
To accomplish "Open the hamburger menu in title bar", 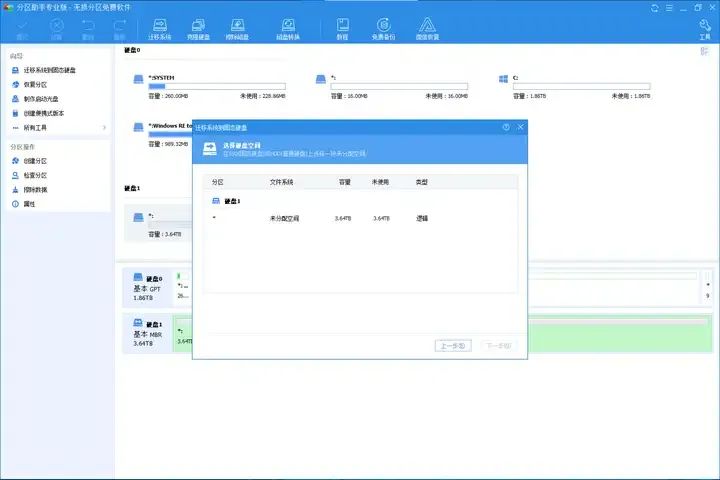I will tap(669, 8).
